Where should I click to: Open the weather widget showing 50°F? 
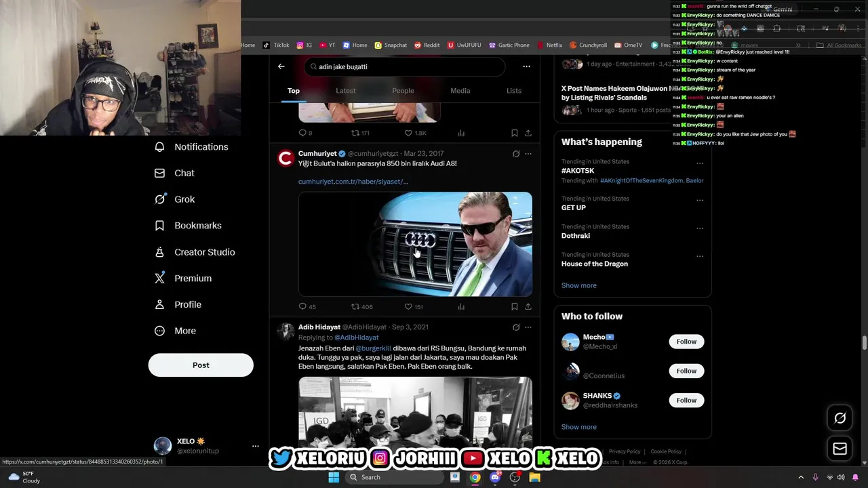click(24, 477)
